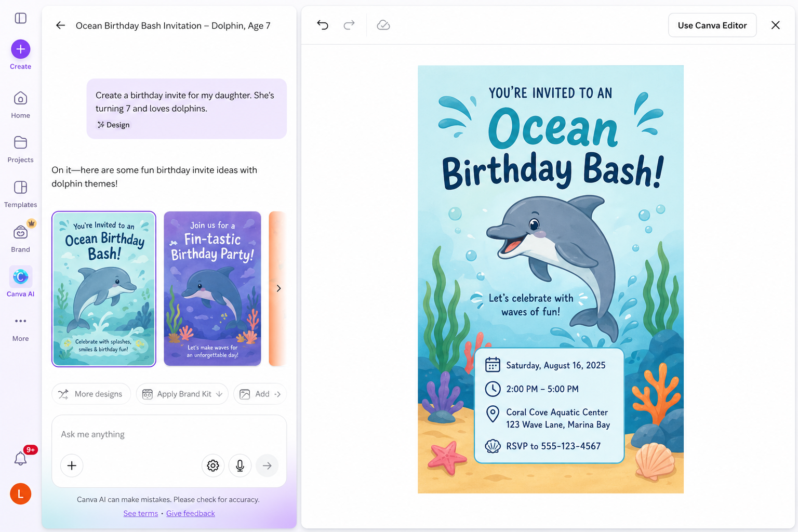Open the Templates section

click(x=21, y=188)
